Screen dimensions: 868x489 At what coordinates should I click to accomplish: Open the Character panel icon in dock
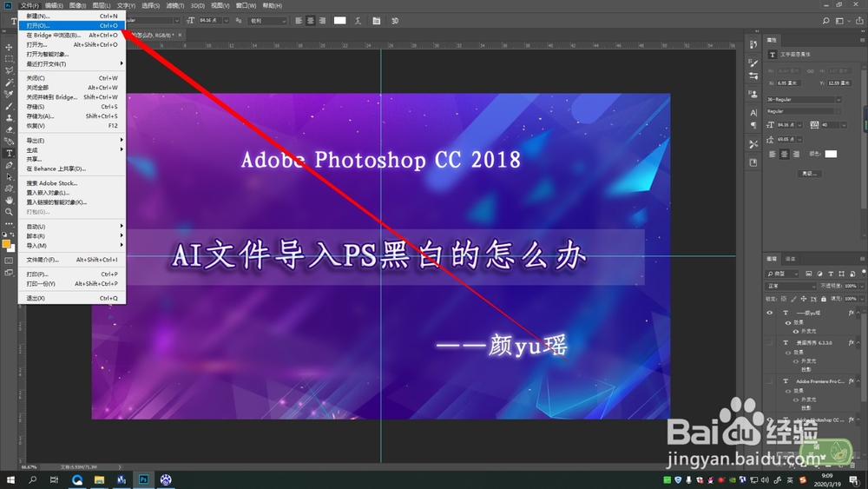tap(753, 112)
